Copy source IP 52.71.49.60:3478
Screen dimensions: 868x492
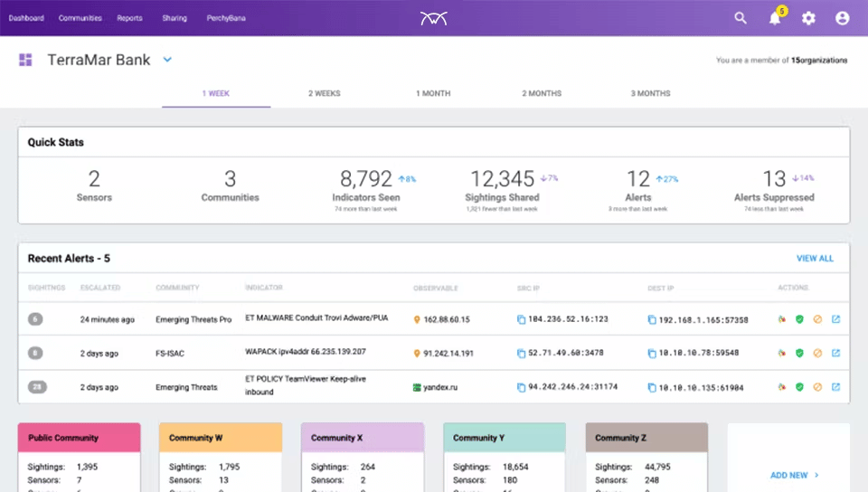click(521, 353)
